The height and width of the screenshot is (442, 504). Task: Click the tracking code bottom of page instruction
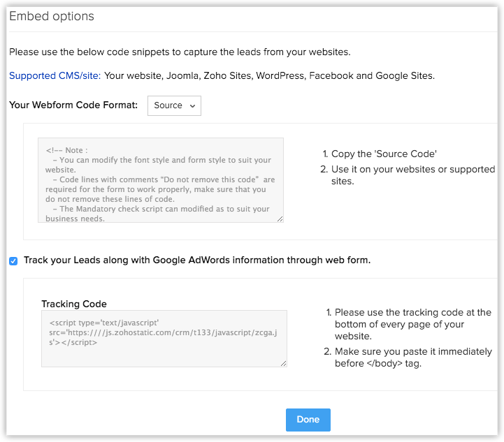pos(412,324)
